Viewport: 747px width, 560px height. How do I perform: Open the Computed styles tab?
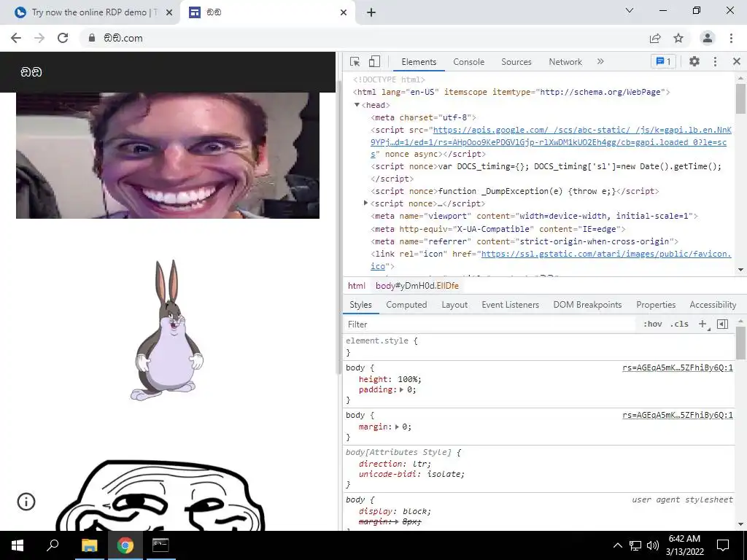[406, 305]
